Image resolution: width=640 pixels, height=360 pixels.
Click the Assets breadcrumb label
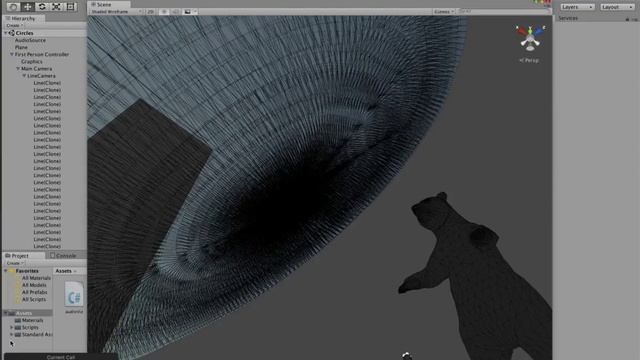(x=63, y=271)
